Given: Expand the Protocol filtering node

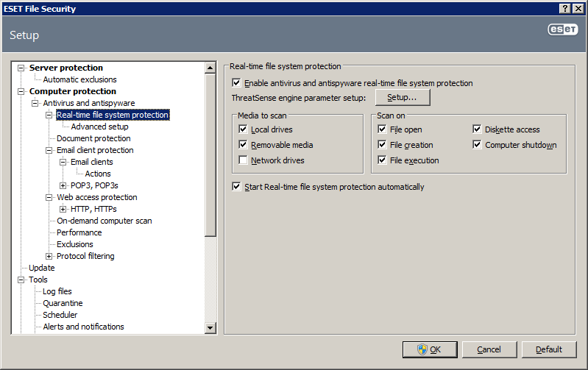Looking at the screenshot, I should click(x=49, y=257).
